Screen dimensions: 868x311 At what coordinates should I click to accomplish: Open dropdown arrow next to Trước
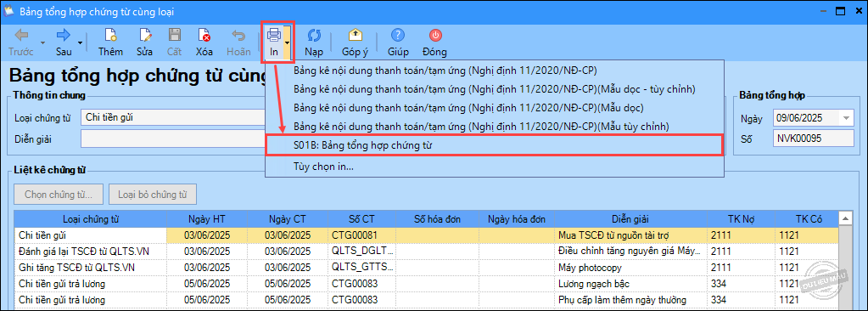coord(42,42)
